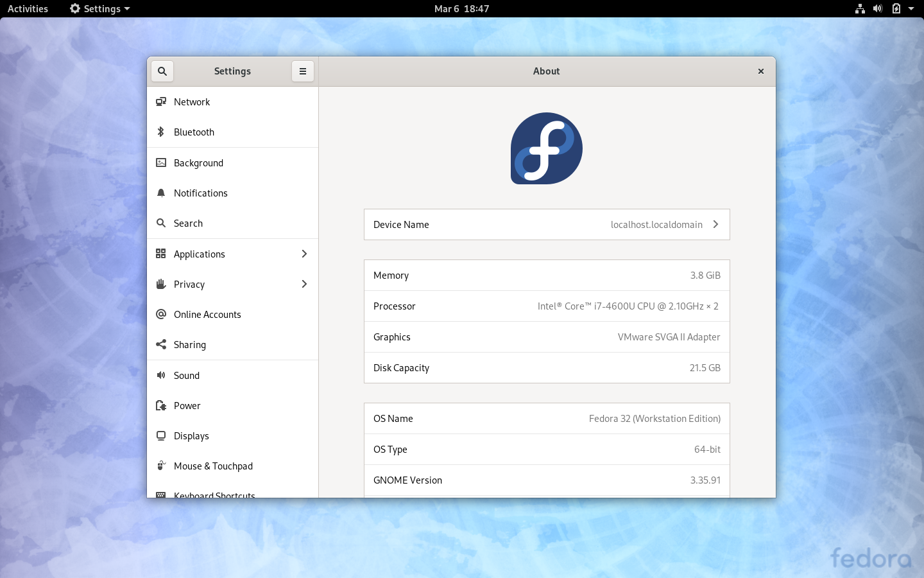The width and height of the screenshot is (924, 578).
Task: Open Activities overview
Action: coord(28,9)
